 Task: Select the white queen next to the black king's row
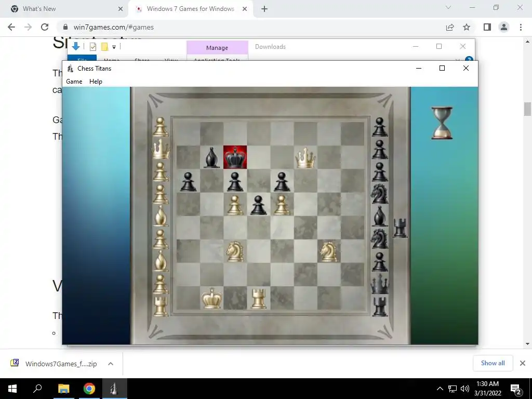[305, 157]
